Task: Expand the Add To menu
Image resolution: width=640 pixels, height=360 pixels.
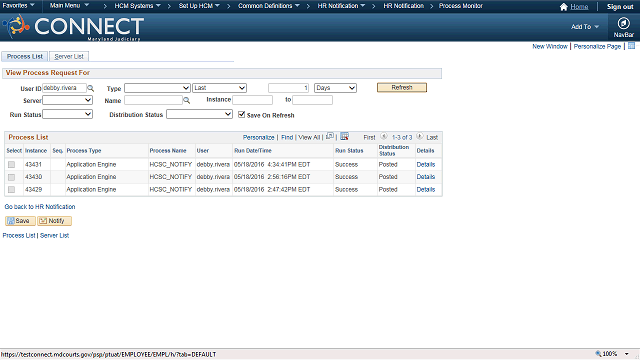Action: 585,27
